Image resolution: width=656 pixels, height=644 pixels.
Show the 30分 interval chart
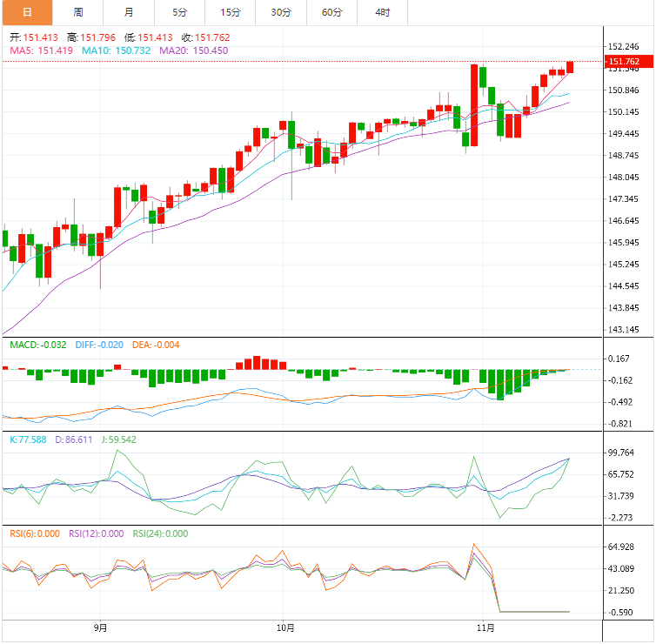pos(281,12)
